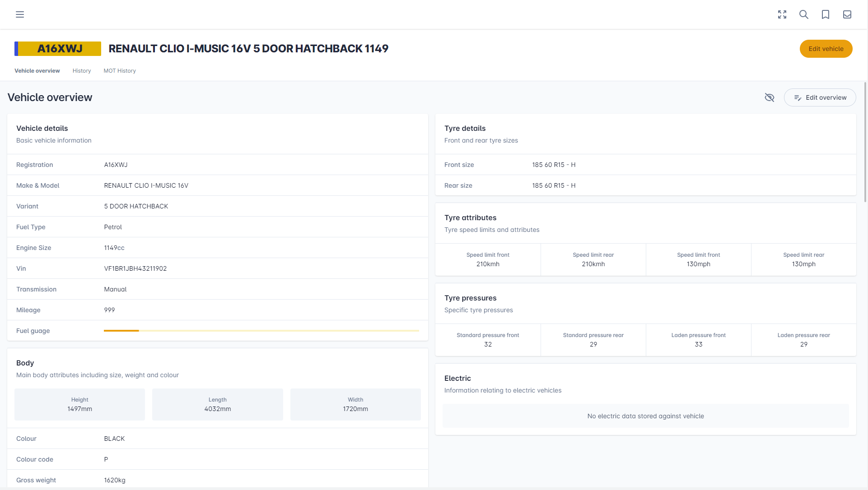Click the bookmark icon in the header

tap(826, 14)
